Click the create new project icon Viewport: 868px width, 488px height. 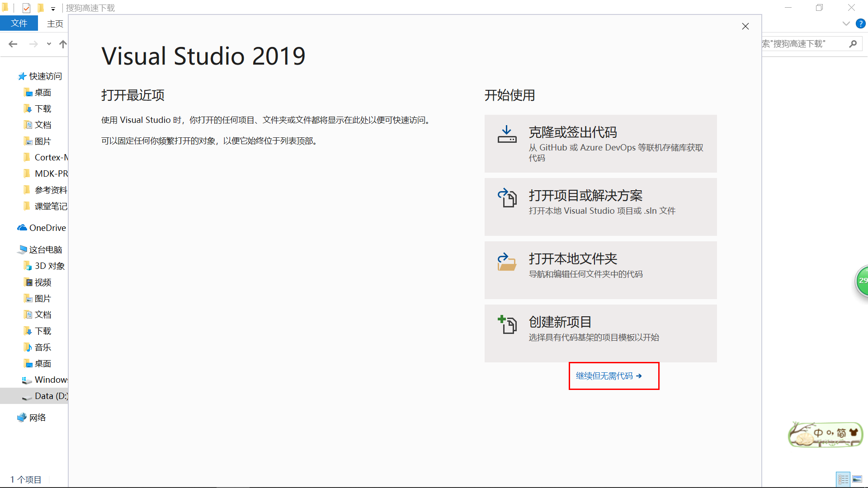point(507,325)
